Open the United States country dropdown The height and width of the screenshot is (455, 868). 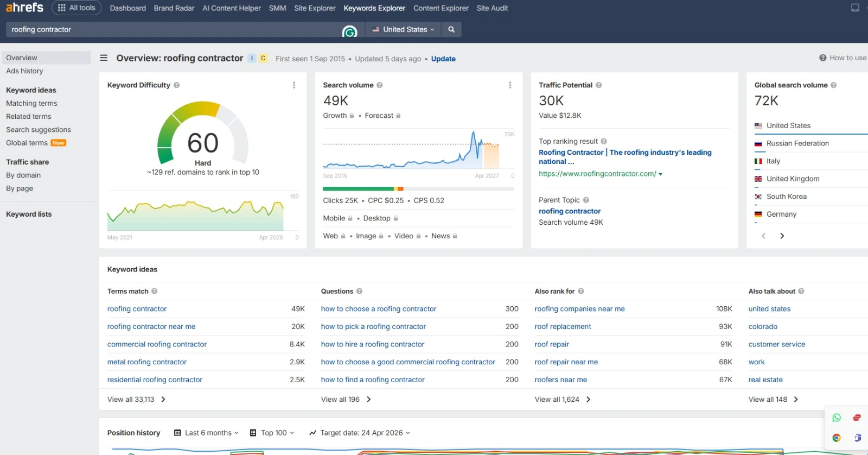[403, 29]
